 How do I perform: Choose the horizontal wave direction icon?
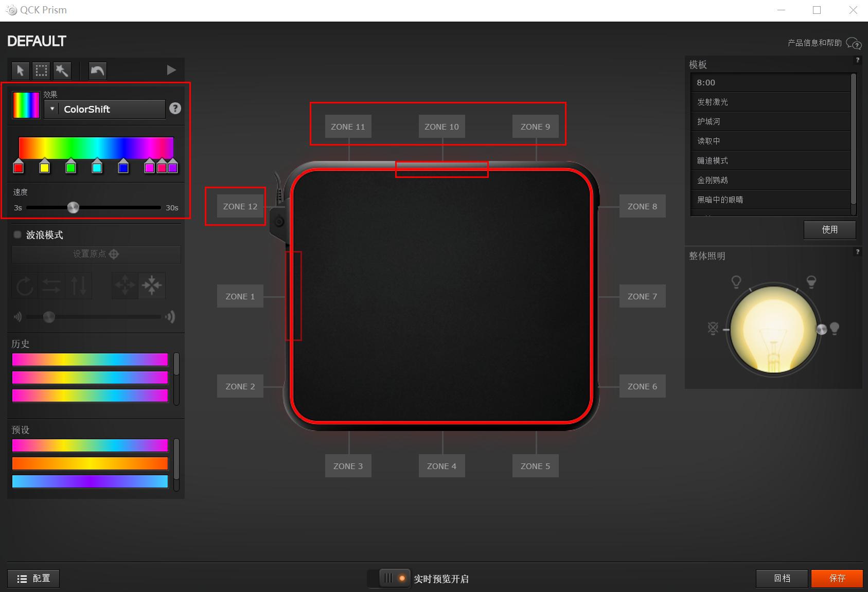51,285
